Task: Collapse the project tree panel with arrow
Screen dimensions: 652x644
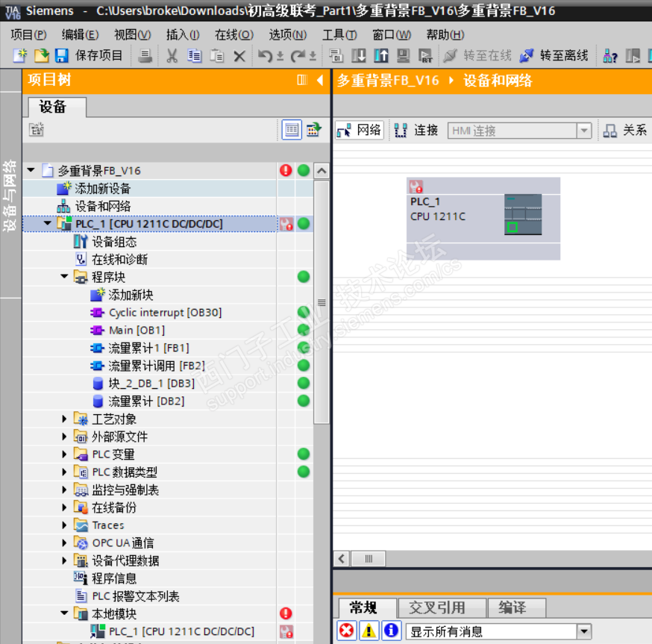Action: tap(320, 79)
